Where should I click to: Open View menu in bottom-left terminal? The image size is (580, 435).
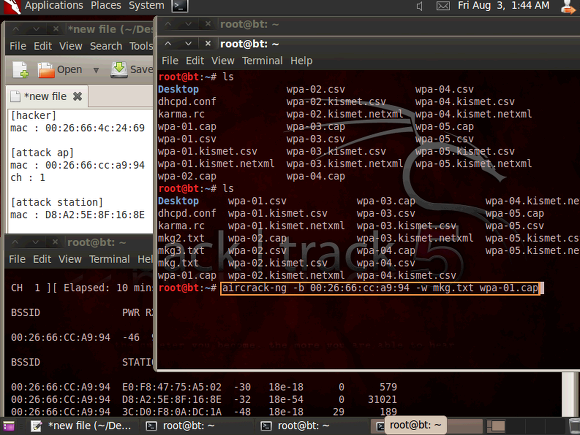(70, 259)
